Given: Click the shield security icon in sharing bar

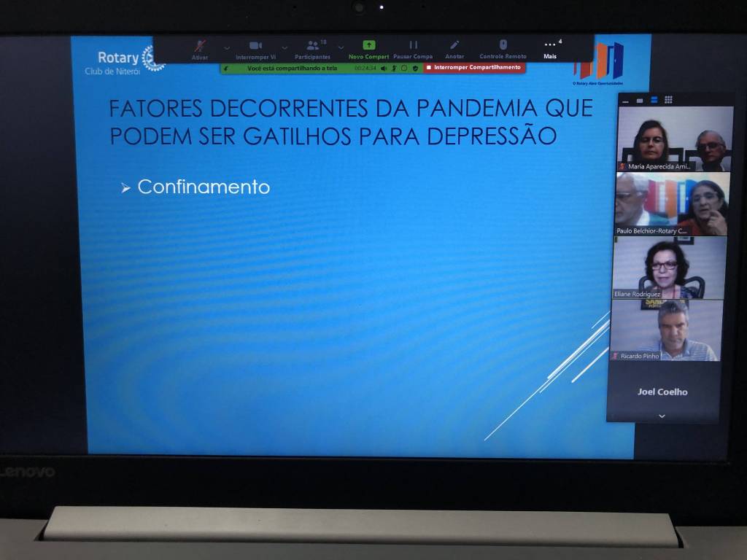Looking at the screenshot, I should tap(415, 68).
